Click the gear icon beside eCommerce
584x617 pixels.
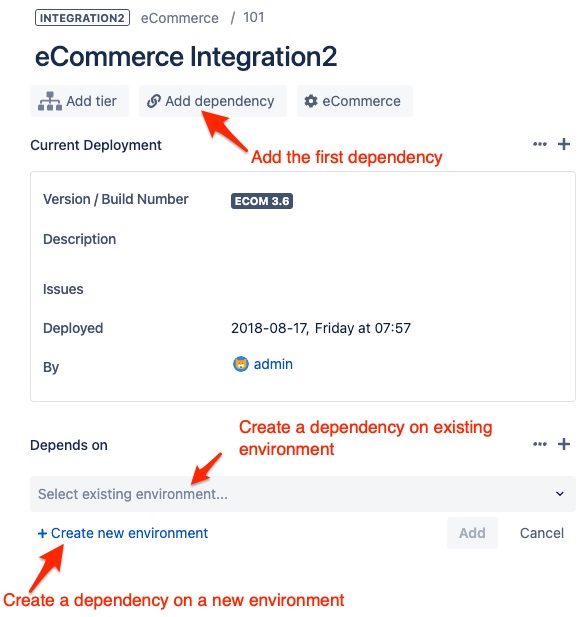pos(311,101)
